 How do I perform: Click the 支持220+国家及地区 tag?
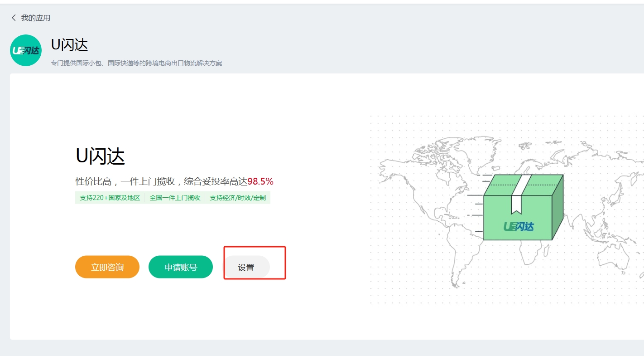(x=110, y=198)
